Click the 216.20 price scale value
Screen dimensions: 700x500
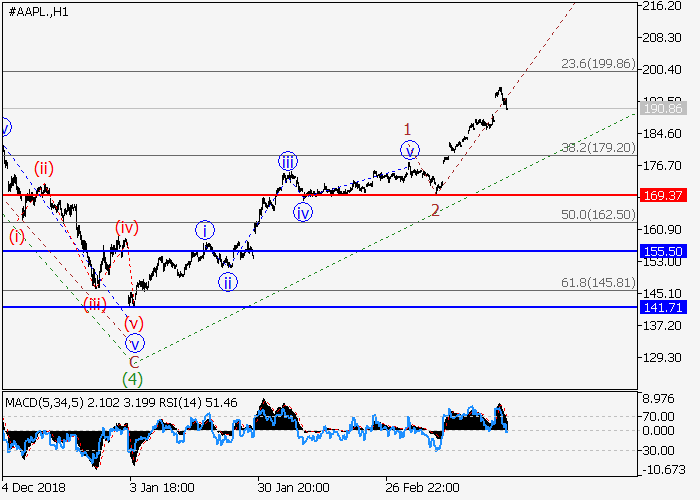[662, 6]
